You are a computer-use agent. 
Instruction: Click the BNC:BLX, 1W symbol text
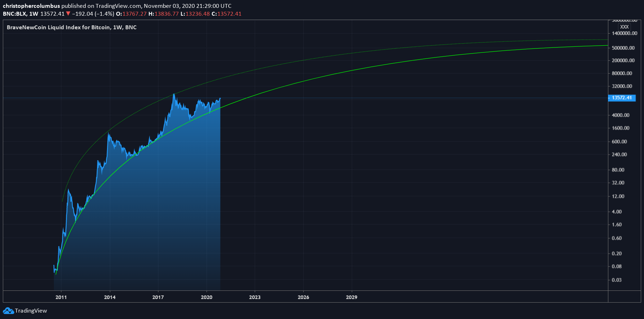click(21, 14)
